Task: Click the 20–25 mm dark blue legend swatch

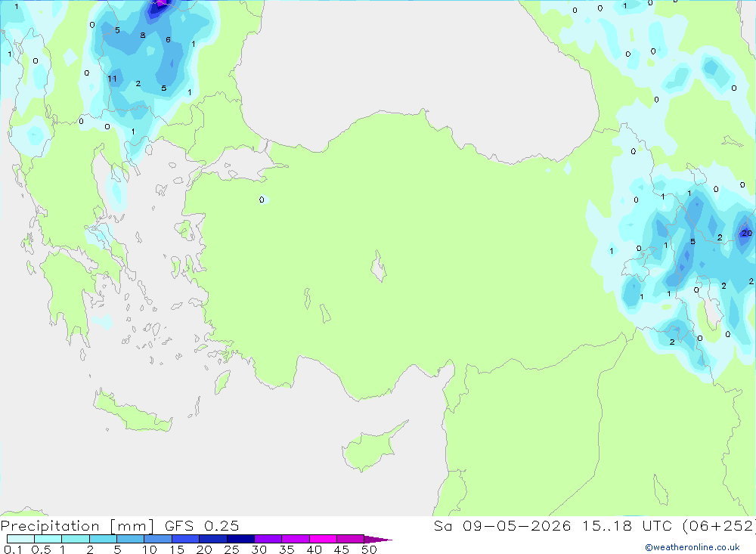Action: click(x=213, y=539)
